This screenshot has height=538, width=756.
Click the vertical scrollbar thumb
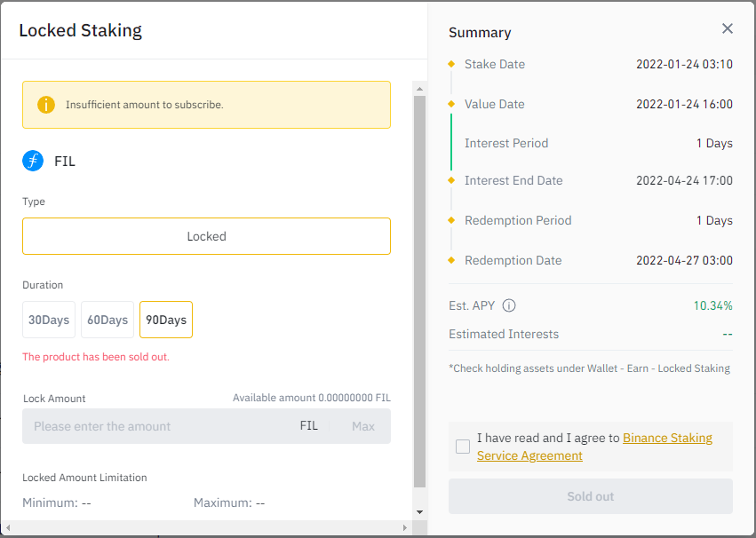click(419, 291)
